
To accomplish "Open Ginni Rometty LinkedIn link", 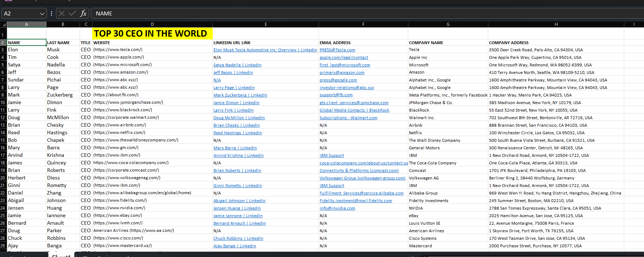I will [x=238, y=186].
